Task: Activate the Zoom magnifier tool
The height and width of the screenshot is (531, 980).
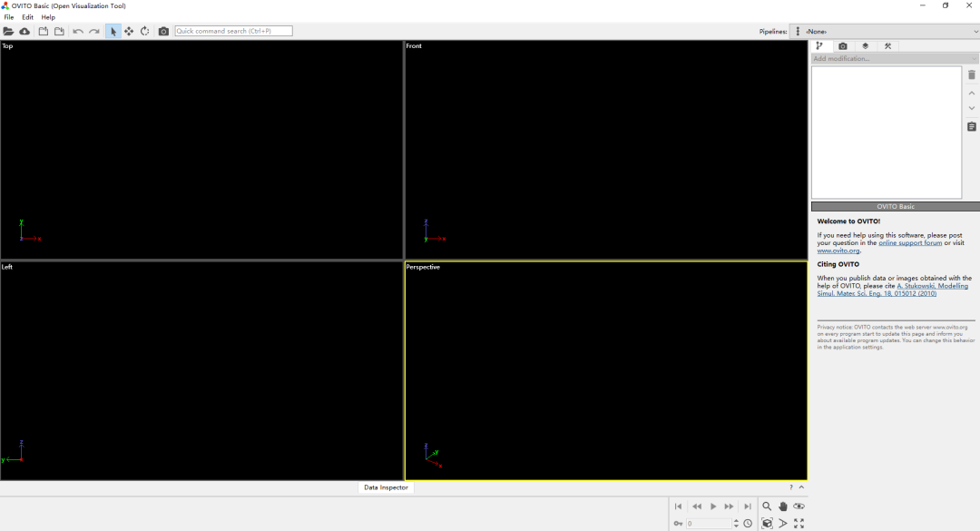Action: click(767, 506)
